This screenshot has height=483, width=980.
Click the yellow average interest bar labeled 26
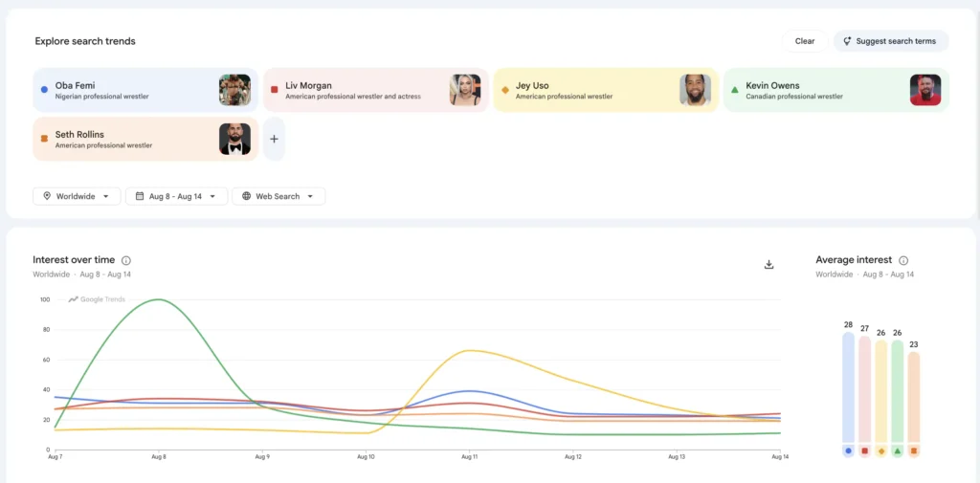(881, 391)
